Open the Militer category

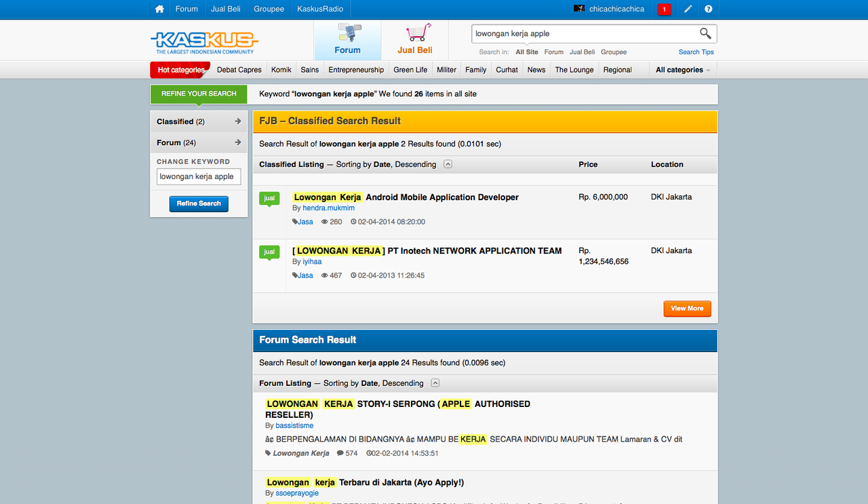click(446, 70)
